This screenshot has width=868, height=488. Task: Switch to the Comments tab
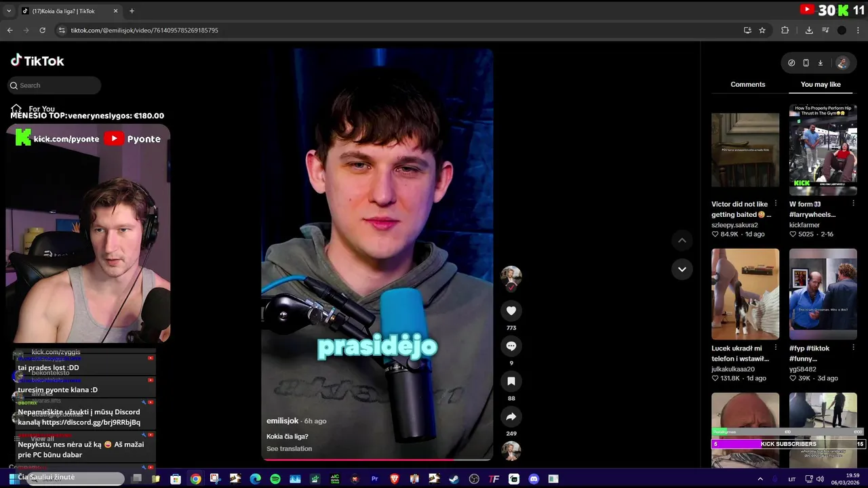(748, 84)
